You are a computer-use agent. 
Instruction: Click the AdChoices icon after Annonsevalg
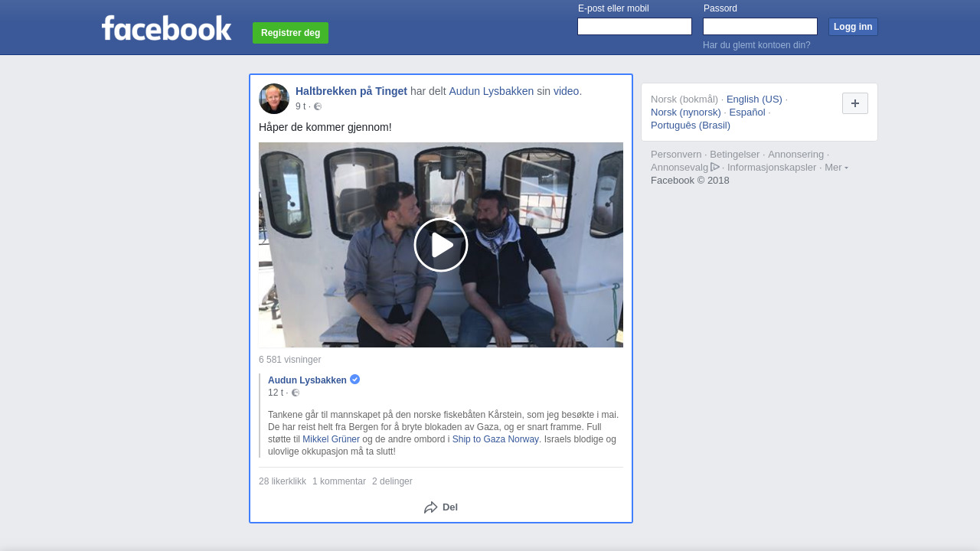tap(715, 167)
